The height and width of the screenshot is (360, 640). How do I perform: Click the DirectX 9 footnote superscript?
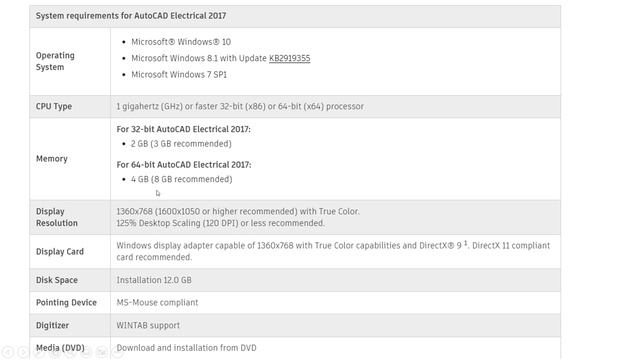pyautogui.click(x=465, y=243)
